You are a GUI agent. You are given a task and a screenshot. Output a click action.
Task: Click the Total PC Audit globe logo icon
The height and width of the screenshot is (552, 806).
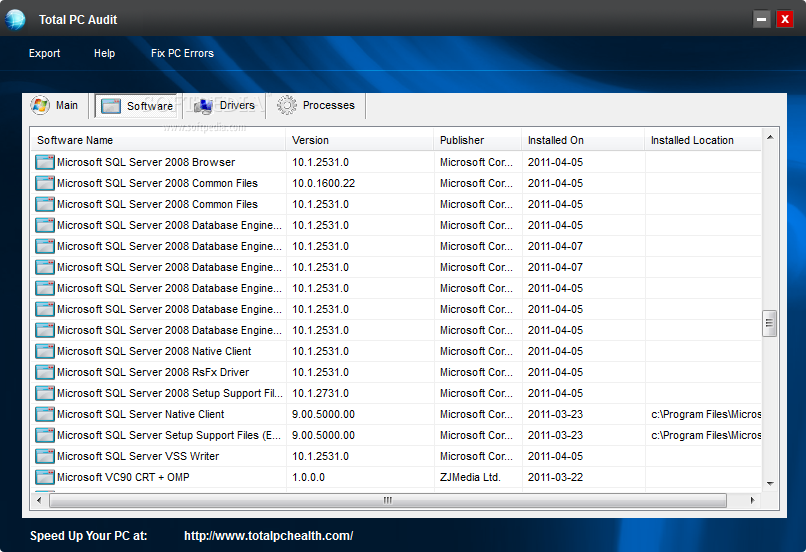click(x=15, y=20)
